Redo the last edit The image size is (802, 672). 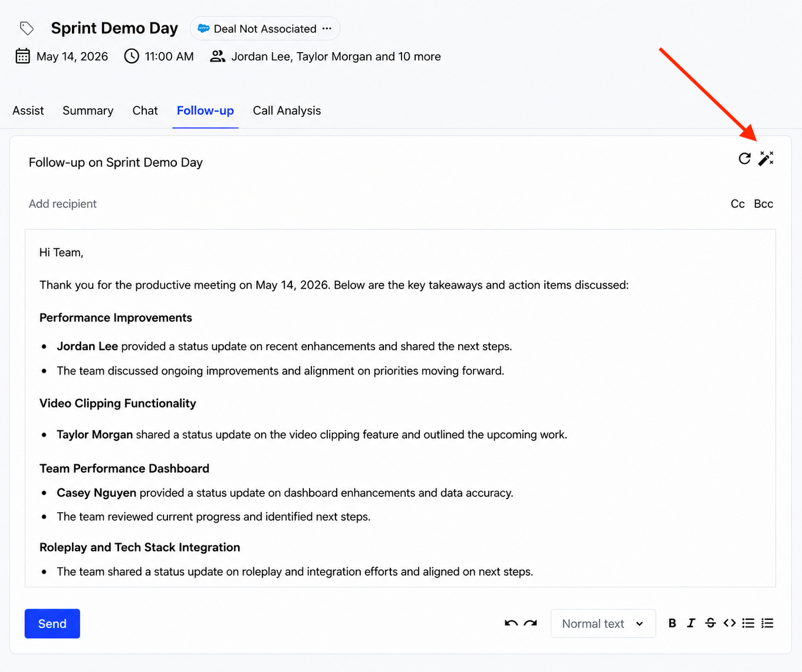pyautogui.click(x=530, y=623)
